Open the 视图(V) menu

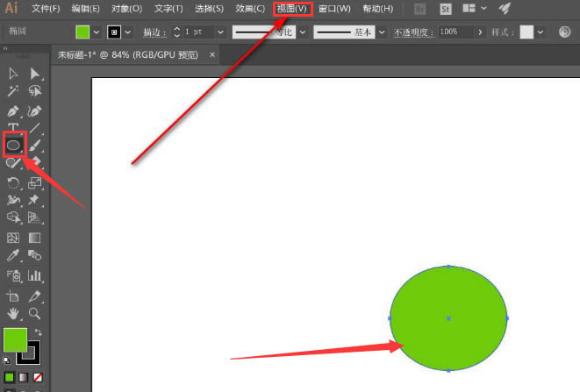click(292, 9)
